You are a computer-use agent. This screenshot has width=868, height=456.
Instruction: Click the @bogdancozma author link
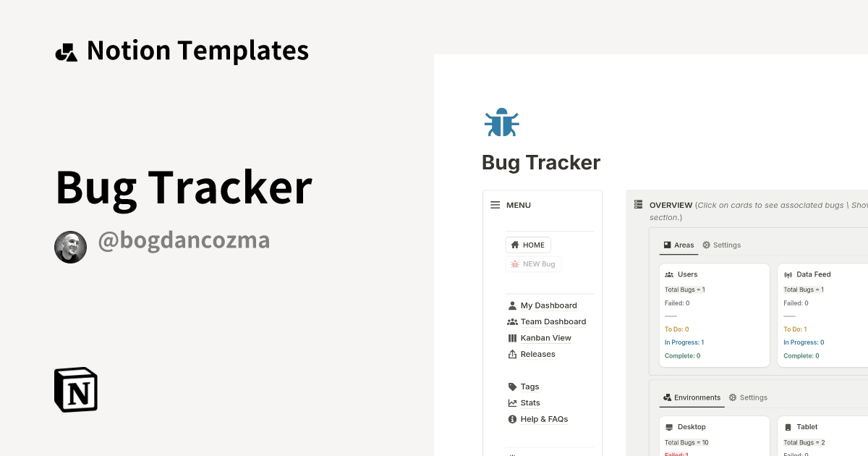tap(182, 240)
